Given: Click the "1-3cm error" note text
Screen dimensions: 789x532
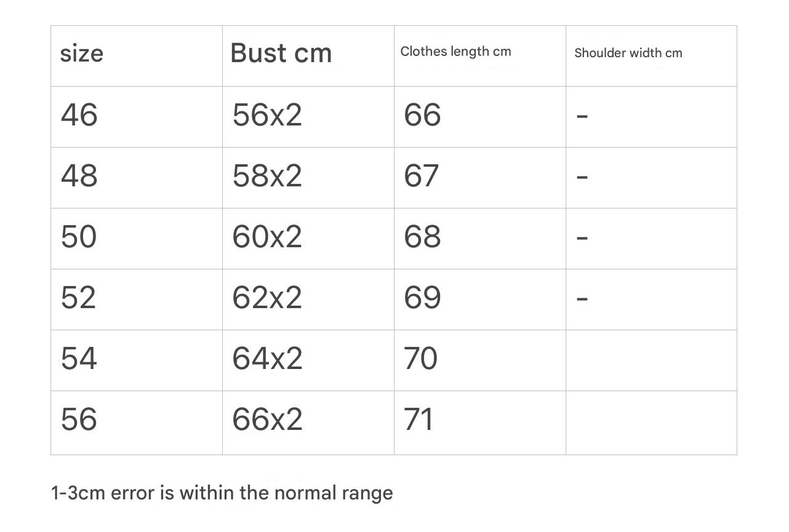Looking at the screenshot, I should 222,493.
